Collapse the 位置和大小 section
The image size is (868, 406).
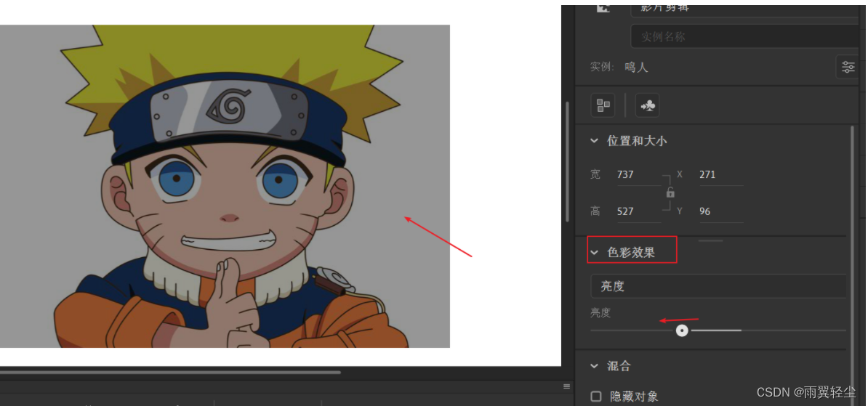[594, 141]
